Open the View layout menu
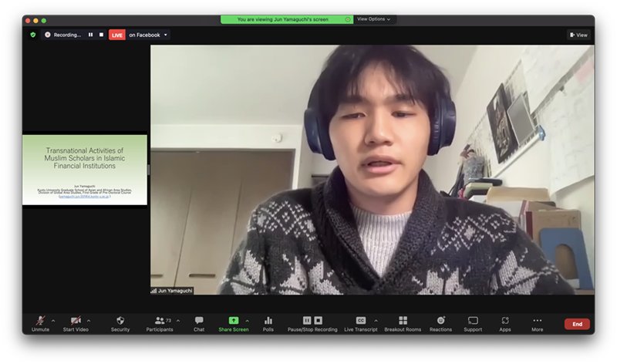 tap(578, 35)
